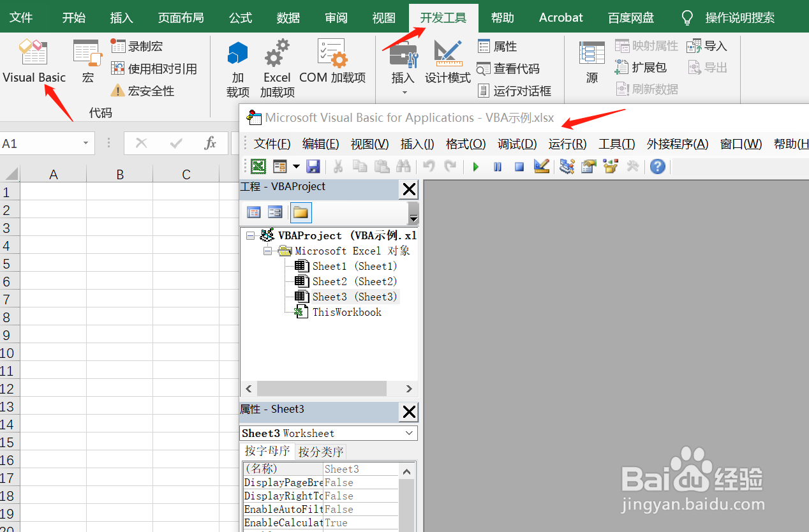
Task: Click View Object icon in project panel
Action: [x=275, y=212]
